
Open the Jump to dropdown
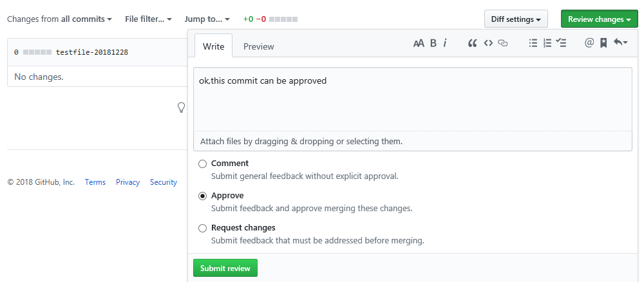pyautogui.click(x=207, y=19)
